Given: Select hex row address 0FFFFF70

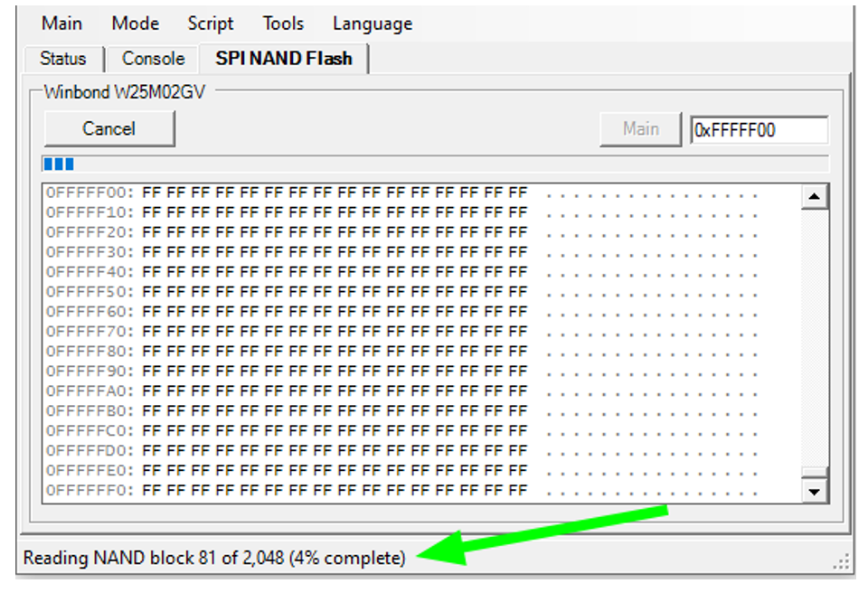Looking at the screenshot, I should [x=90, y=332].
